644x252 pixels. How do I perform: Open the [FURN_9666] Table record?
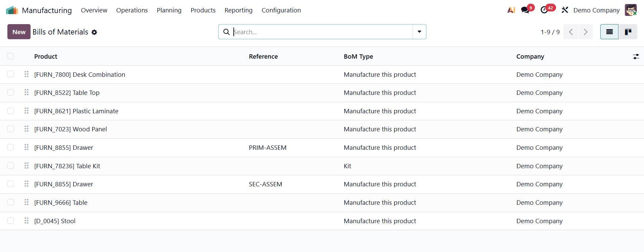click(x=61, y=202)
